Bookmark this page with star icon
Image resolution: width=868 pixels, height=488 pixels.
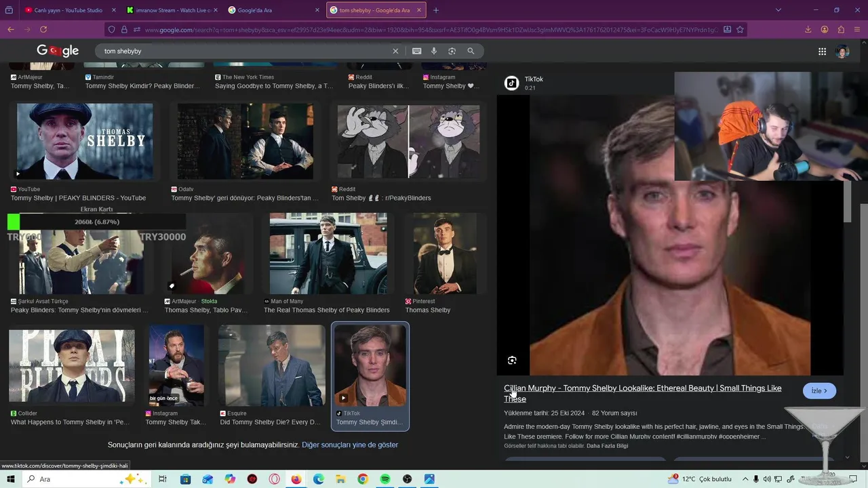(740, 29)
